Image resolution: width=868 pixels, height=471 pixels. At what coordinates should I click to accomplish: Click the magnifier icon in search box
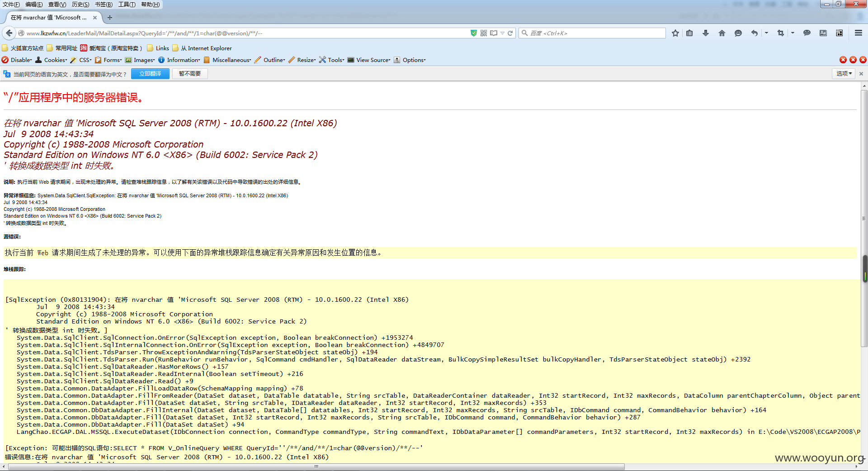(525, 33)
